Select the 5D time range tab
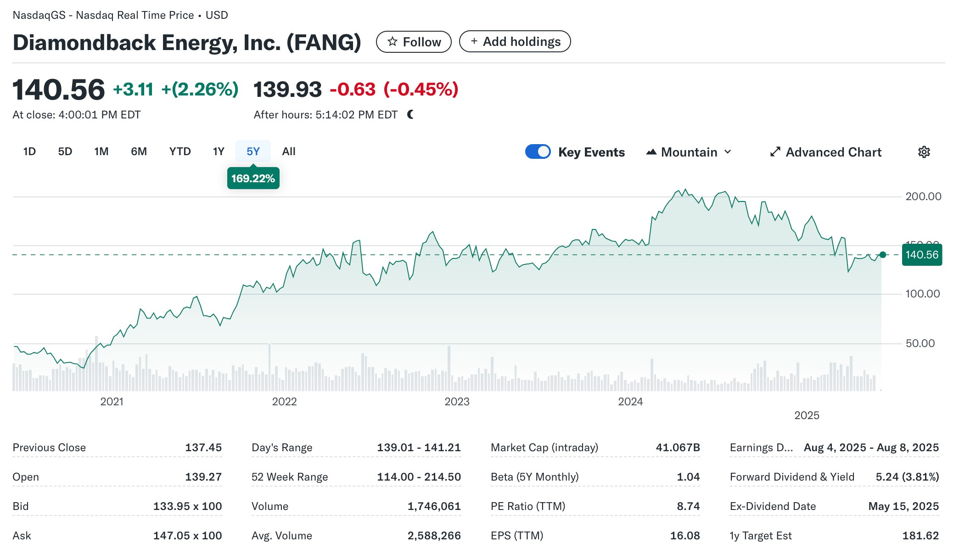The width and height of the screenshot is (965, 560). (65, 151)
